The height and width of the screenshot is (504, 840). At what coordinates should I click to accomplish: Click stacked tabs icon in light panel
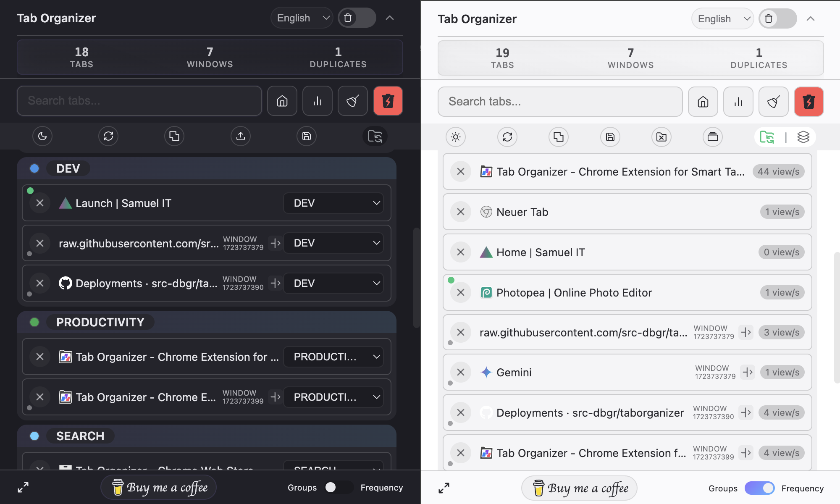pyautogui.click(x=713, y=137)
